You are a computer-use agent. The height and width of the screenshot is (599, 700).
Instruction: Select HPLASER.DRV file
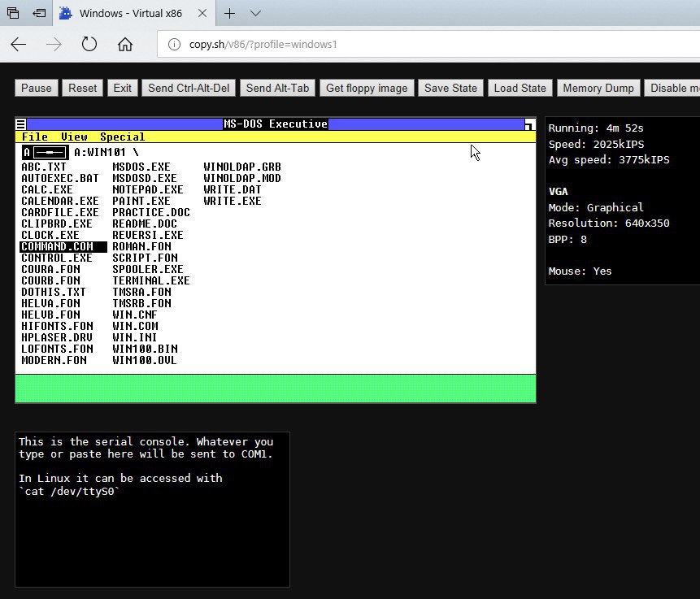click(x=57, y=337)
